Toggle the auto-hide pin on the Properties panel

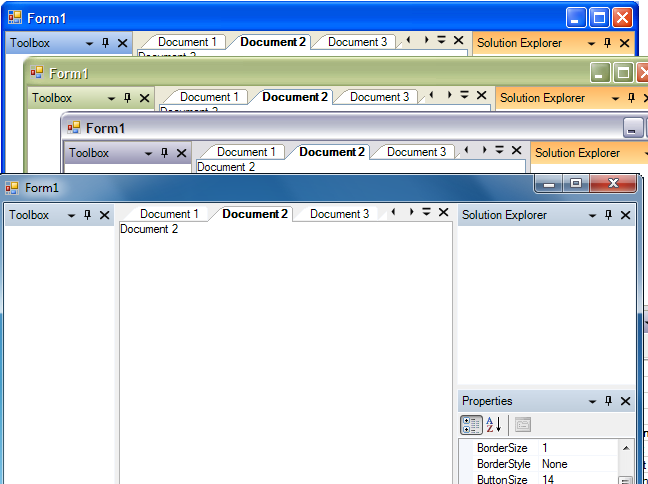pyautogui.click(x=608, y=401)
